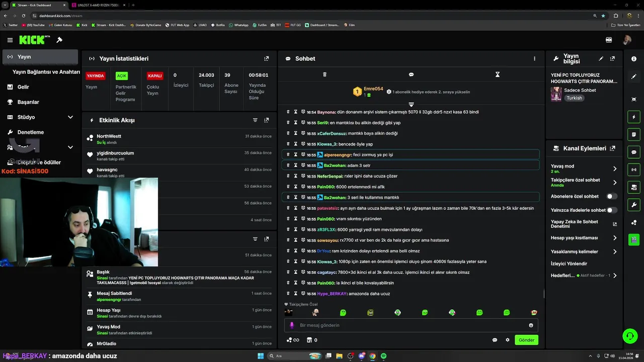Click the trash icon under the Sohbet header
The image size is (644, 362).
click(x=325, y=74)
